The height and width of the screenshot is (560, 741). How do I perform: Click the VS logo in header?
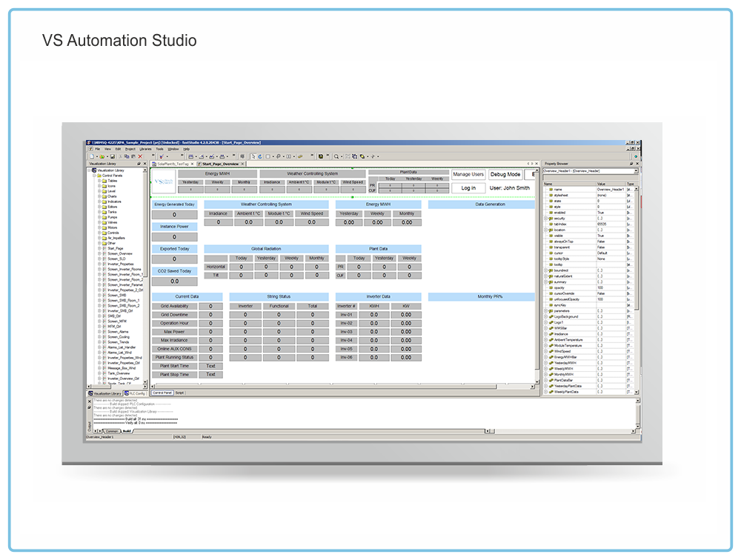(x=164, y=181)
